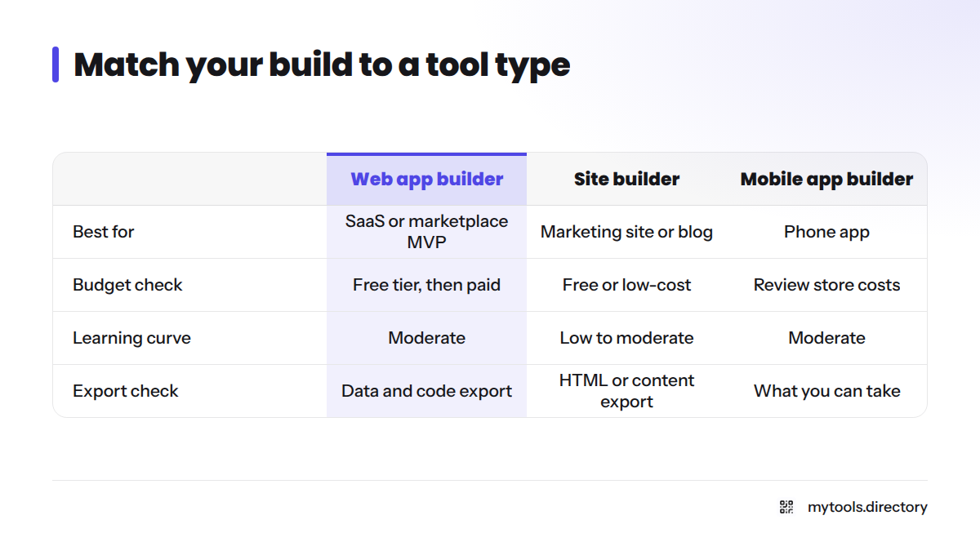Click the 'Export check' row label
Image resolution: width=980 pixels, height=551 pixels.
click(125, 391)
